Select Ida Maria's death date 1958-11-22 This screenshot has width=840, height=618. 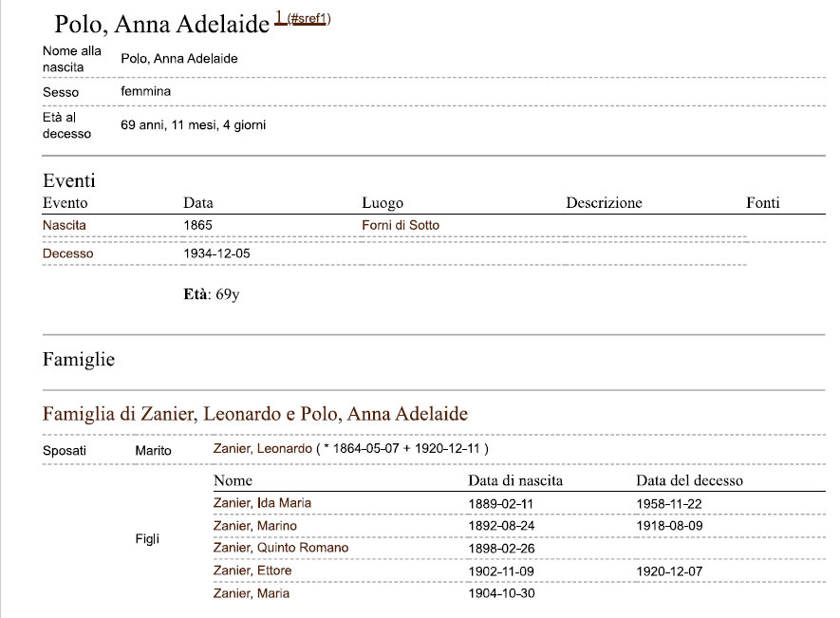[x=669, y=504]
